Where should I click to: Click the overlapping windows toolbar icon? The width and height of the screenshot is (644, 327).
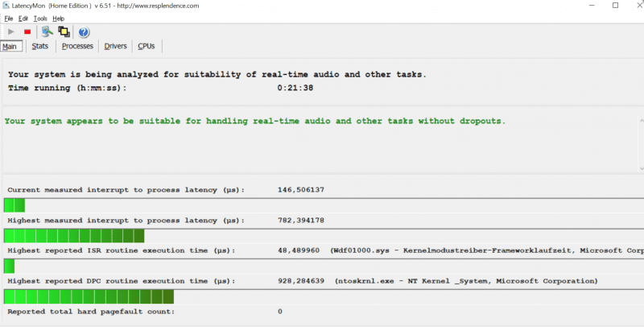click(64, 31)
